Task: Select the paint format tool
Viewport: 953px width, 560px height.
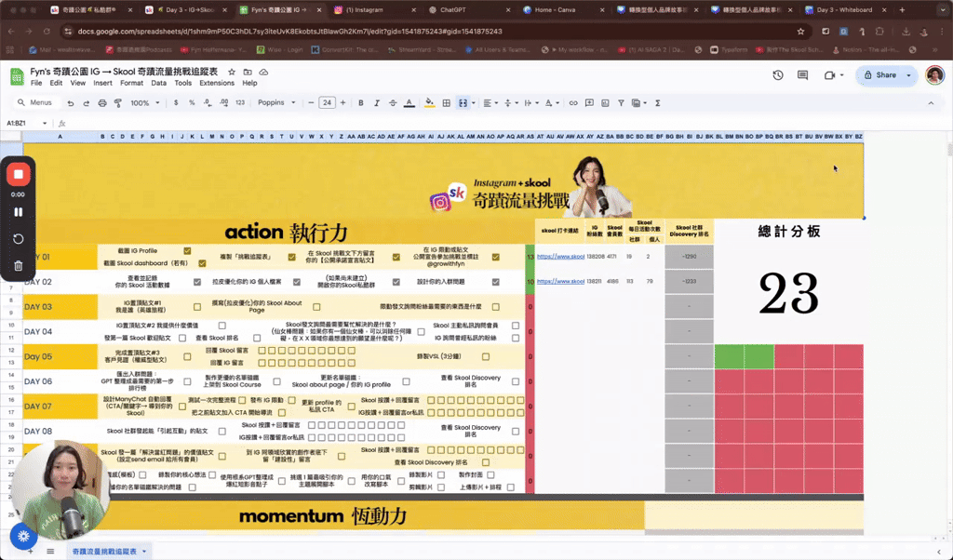Action: tap(118, 103)
